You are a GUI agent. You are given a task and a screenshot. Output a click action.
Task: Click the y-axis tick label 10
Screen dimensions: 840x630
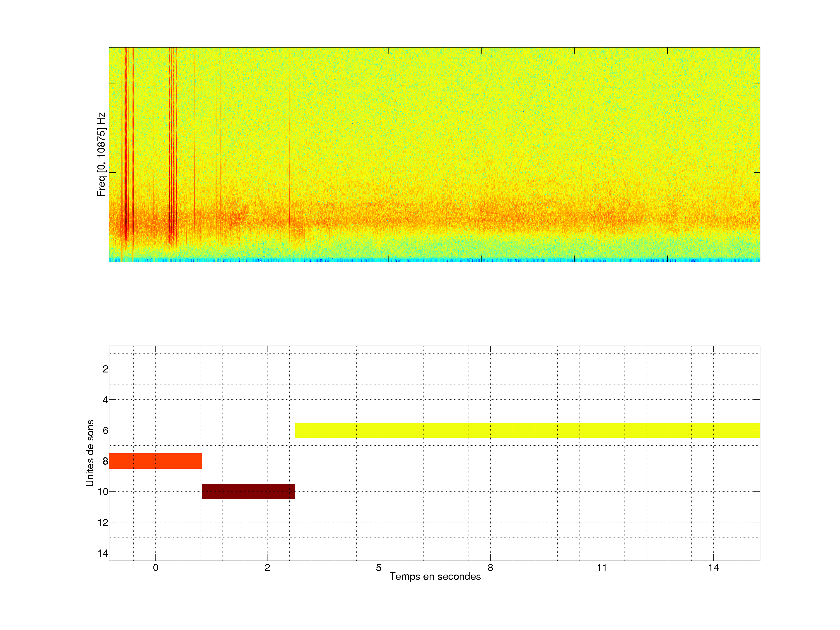pyautogui.click(x=103, y=492)
